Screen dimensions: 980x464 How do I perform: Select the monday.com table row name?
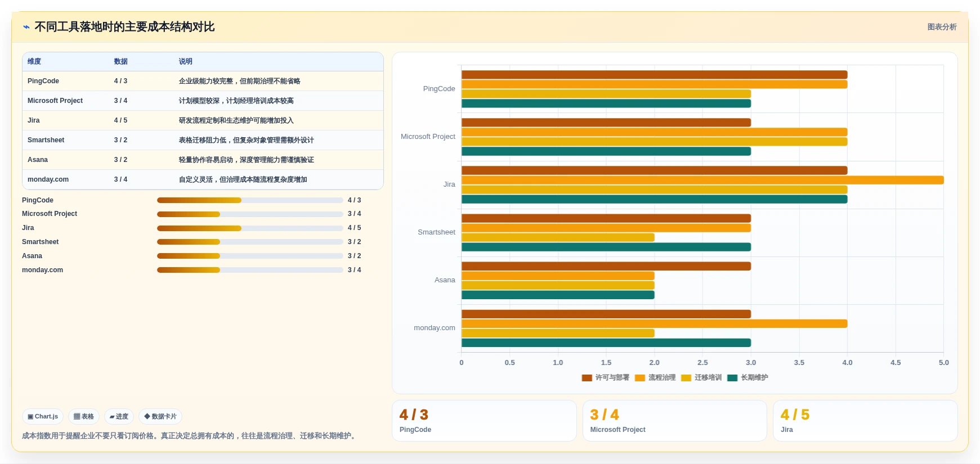coord(48,179)
